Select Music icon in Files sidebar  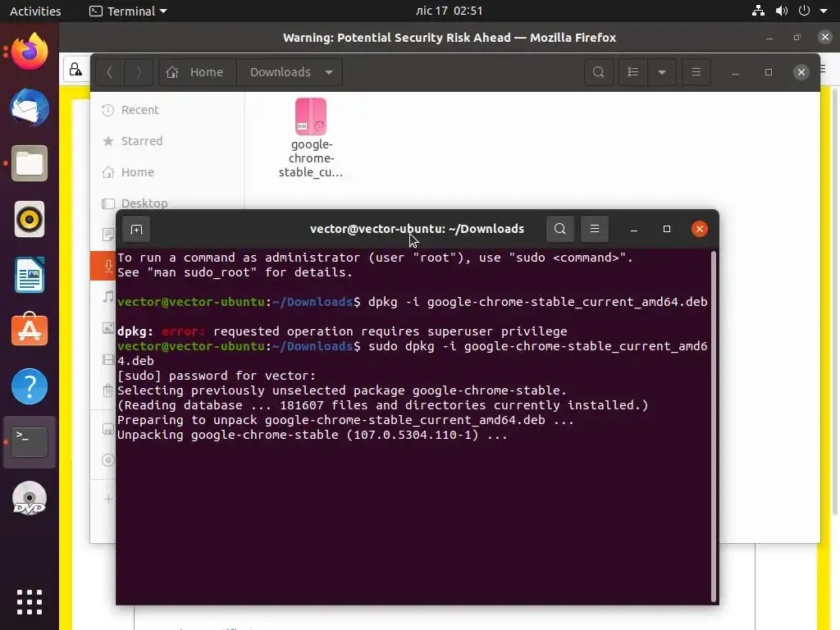pyautogui.click(x=107, y=297)
